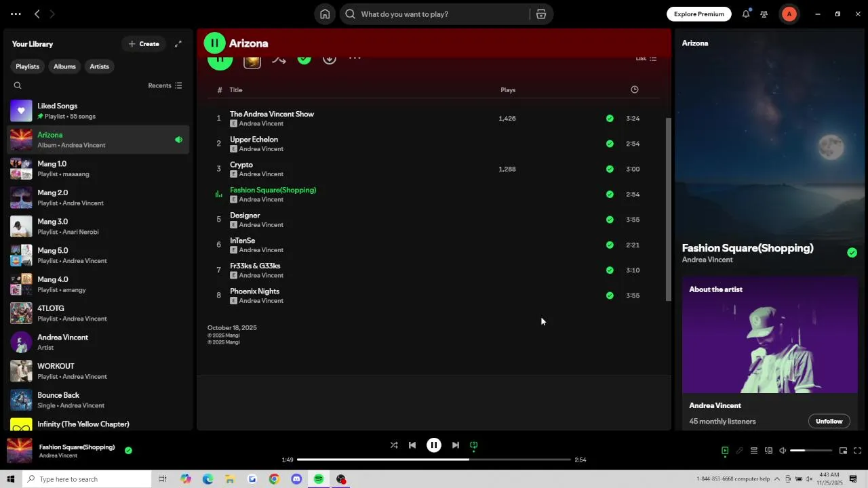The height and width of the screenshot is (488, 868).
Task: Select the track Fr33ks & G33ks
Action: [433, 270]
